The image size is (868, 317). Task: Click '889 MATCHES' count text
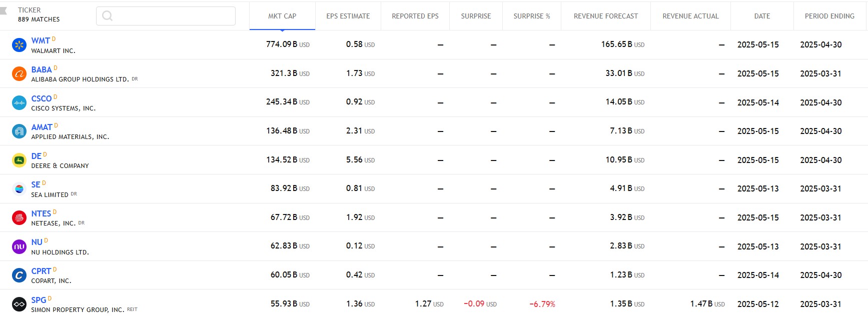[x=39, y=19]
